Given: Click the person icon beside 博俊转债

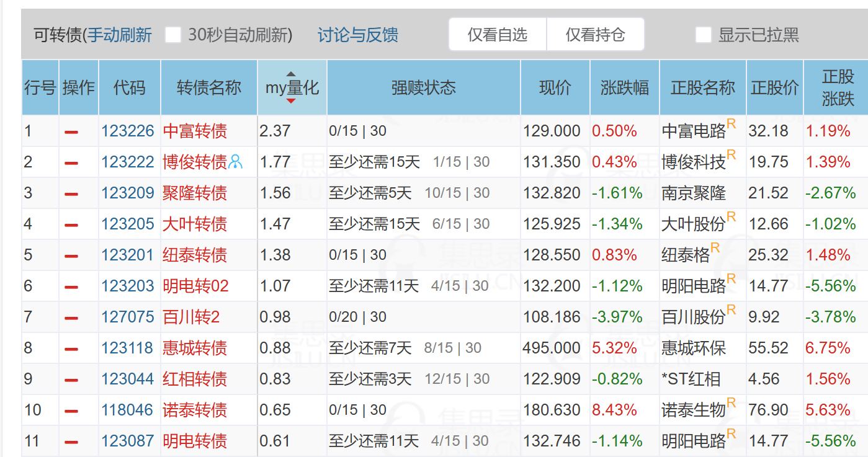Looking at the screenshot, I should [x=236, y=162].
